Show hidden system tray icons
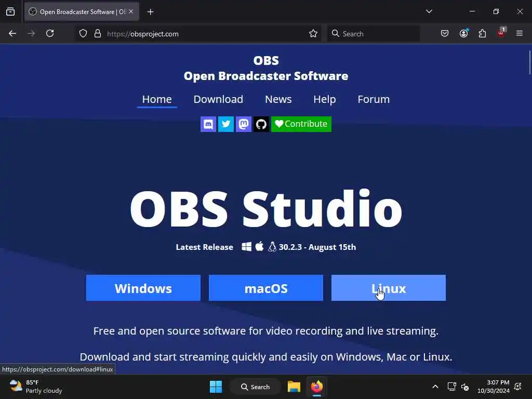532x399 pixels. 435,387
